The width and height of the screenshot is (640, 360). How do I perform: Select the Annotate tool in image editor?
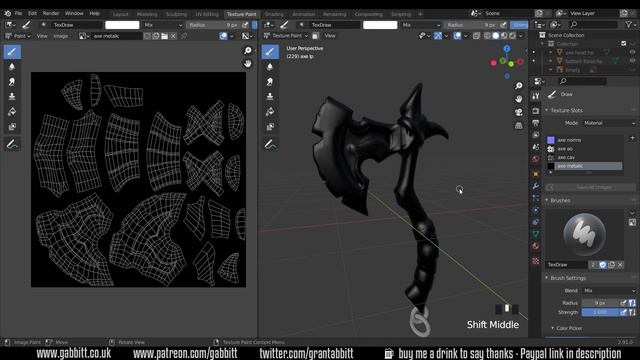point(12,144)
